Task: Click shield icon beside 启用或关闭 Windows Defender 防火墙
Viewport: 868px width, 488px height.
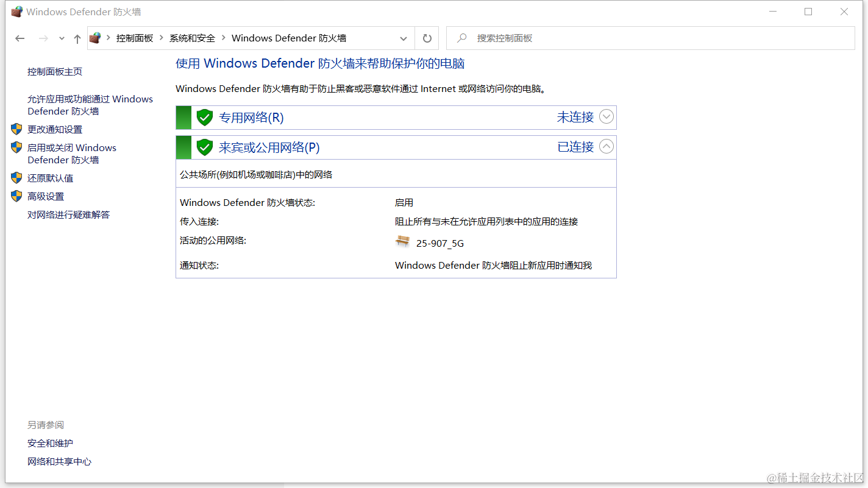Action: pos(16,147)
